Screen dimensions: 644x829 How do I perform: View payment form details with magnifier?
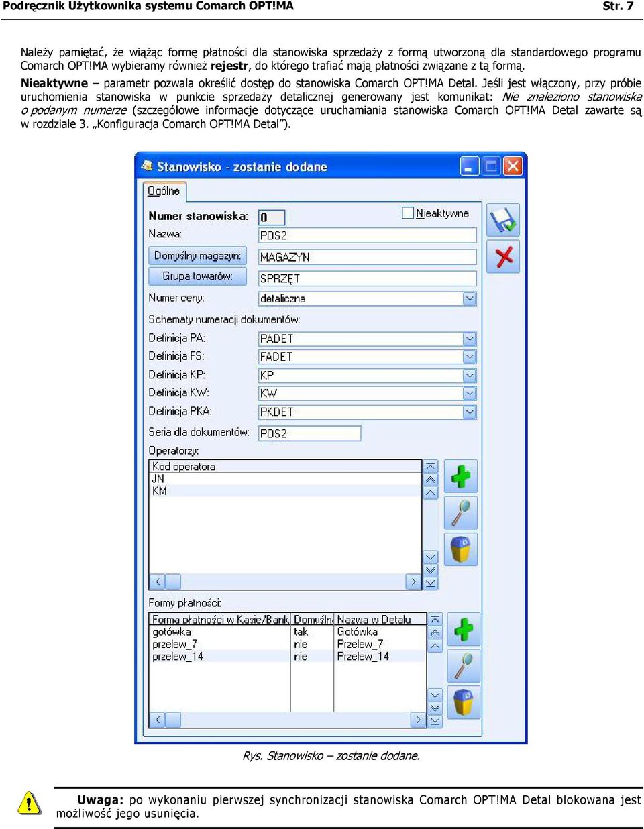pos(464,665)
